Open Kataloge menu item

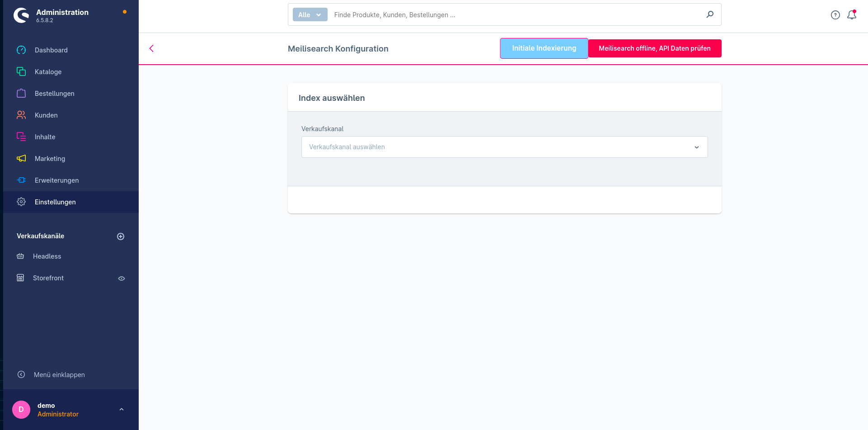(x=71, y=72)
